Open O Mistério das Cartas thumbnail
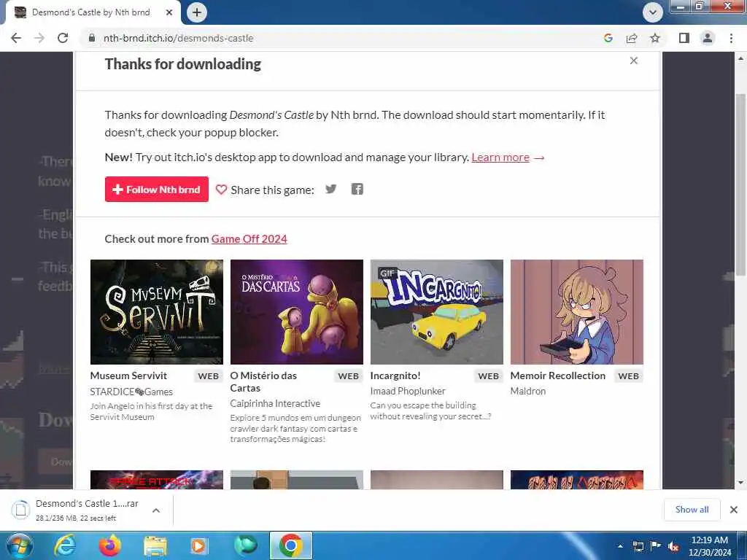Screen dimensions: 747x560 point(297,312)
